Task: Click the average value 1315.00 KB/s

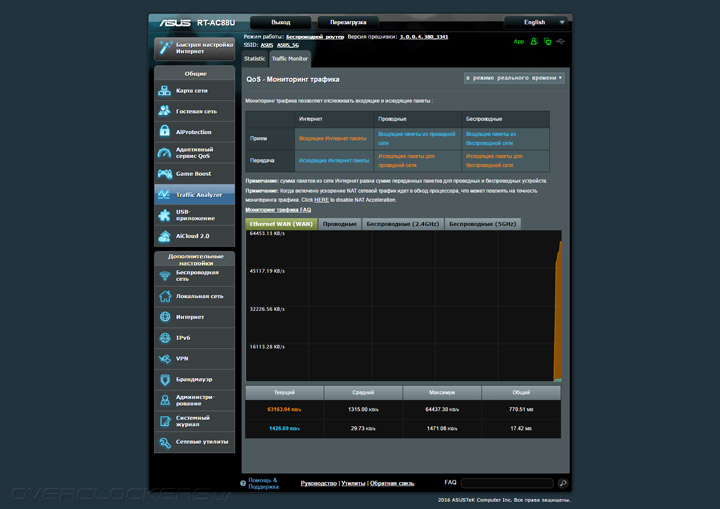Action: coord(363,409)
